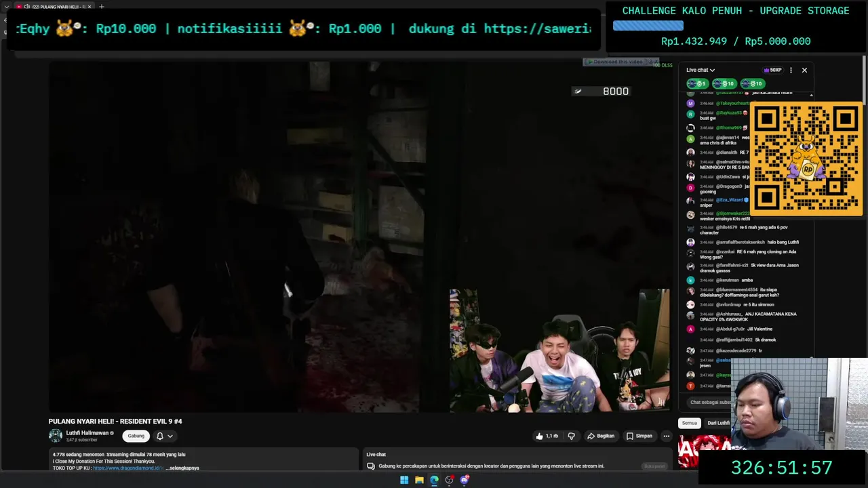Click the video title PULANG NYARI HELI
868x488 pixels.
click(115, 422)
